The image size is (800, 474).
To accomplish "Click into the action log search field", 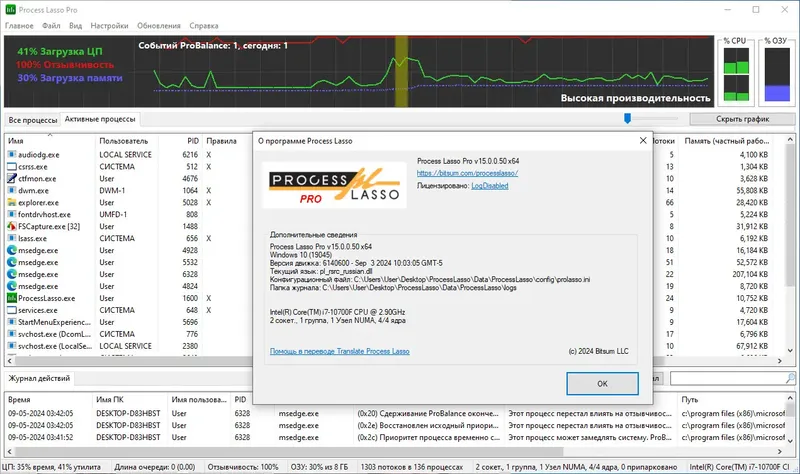I will click(728, 378).
